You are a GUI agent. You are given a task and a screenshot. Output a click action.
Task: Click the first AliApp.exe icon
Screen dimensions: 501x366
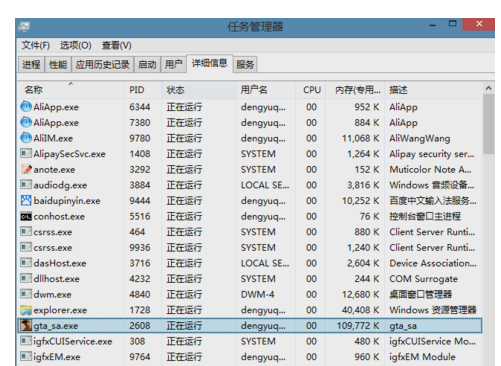(x=26, y=107)
